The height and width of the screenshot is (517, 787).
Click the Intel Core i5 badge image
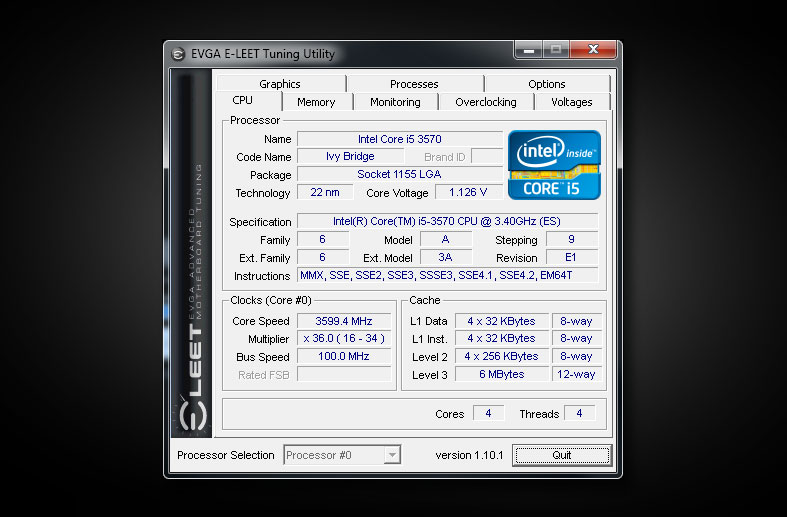click(554, 165)
